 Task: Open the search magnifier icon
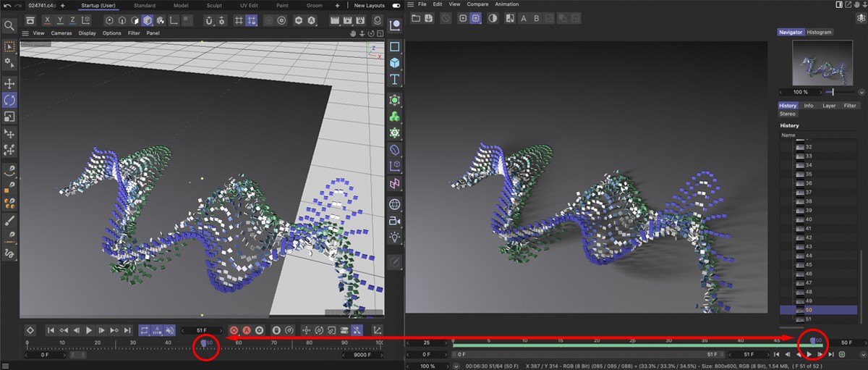[x=9, y=26]
